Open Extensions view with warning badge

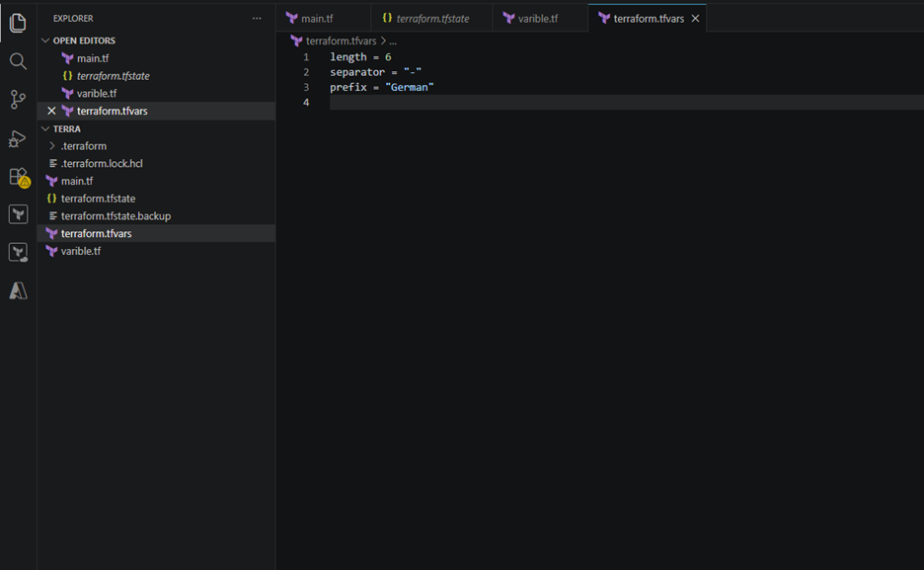pos(19,177)
